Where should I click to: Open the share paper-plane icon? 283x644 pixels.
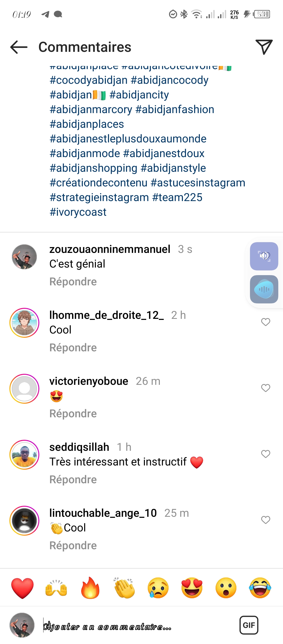pyautogui.click(x=264, y=47)
